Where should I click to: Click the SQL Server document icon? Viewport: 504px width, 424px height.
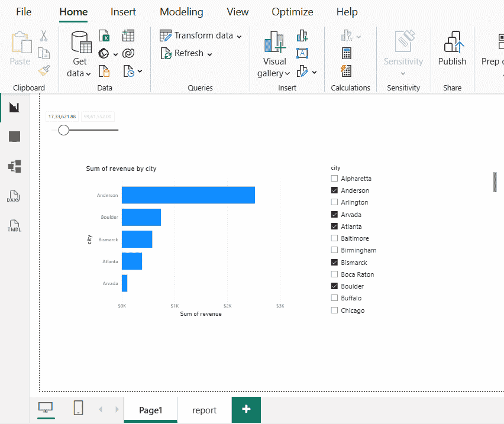click(x=104, y=71)
